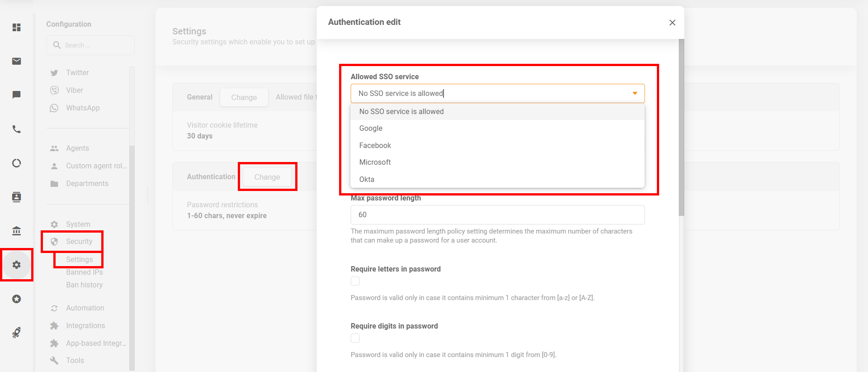Open the dashboard grid icon in sidebar
Viewport: 868px width, 372px height.
pyautogui.click(x=17, y=28)
